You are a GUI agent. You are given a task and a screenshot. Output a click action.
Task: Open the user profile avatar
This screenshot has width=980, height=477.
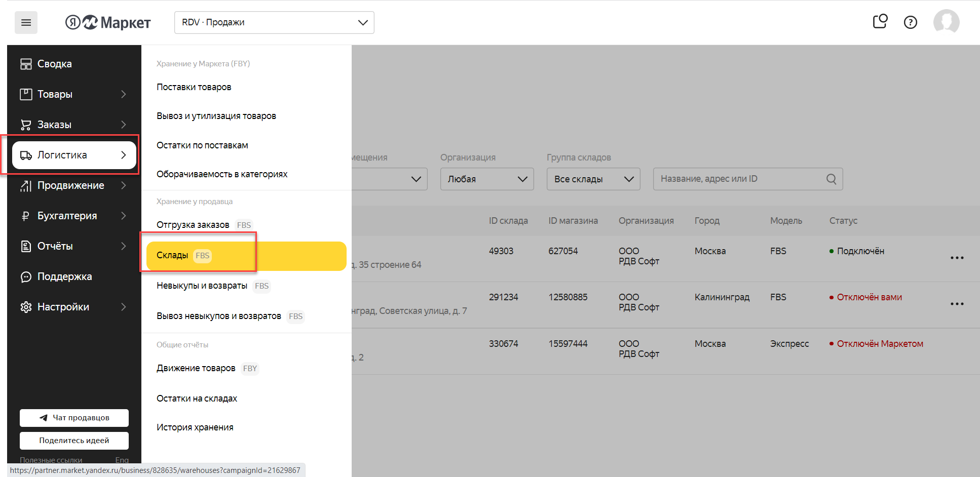pos(946,22)
